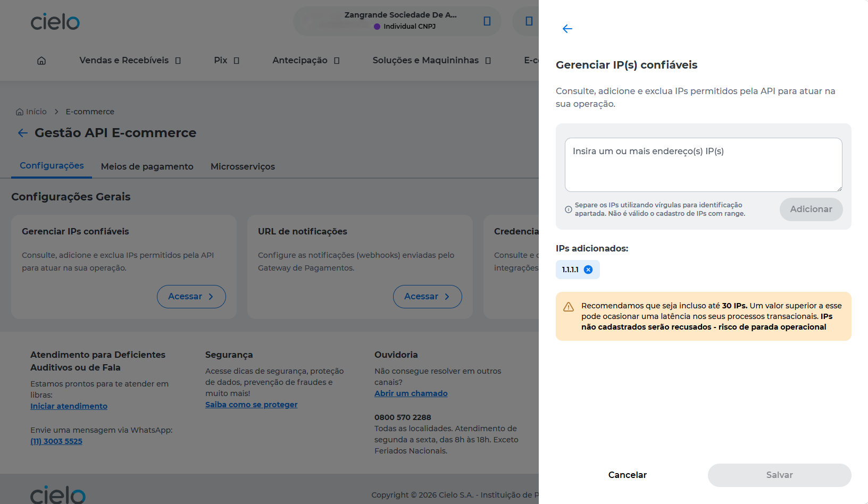This screenshot has height=504, width=868.
Task: Click the 'Configurações Gerais' section heading
Action: (x=71, y=197)
